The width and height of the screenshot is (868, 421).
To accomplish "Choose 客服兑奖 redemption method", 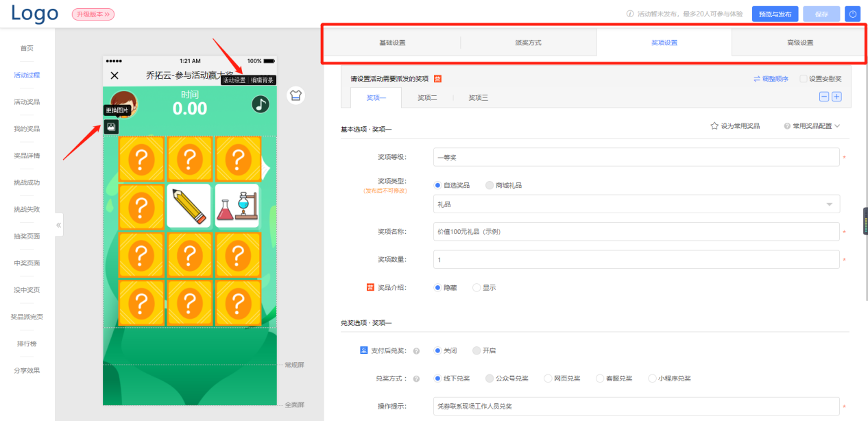I will 600,378.
